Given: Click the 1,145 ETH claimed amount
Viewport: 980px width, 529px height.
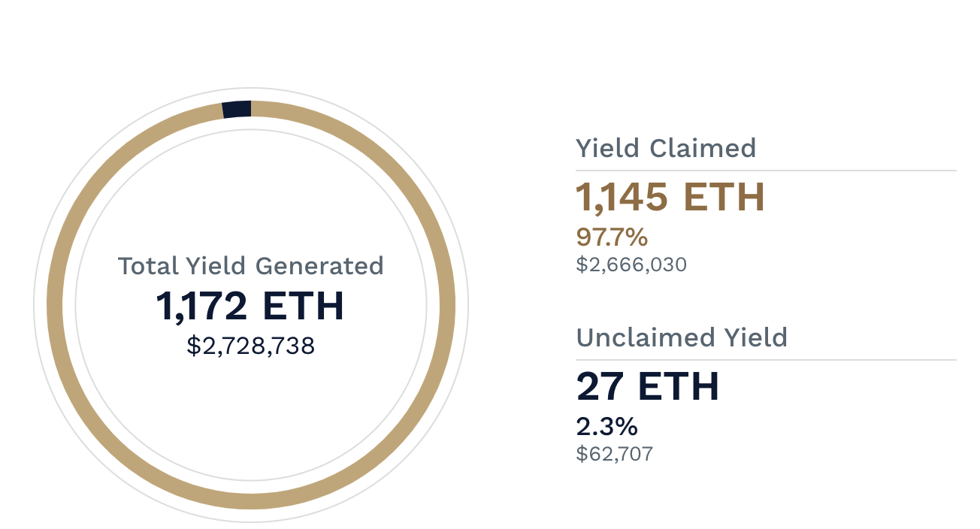Looking at the screenshot, I should 670,197.
